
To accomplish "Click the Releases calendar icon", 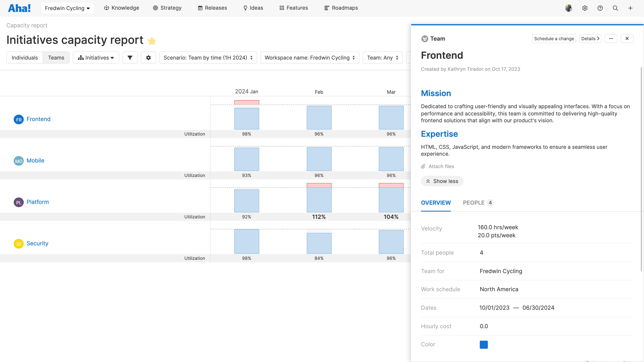I will point(200,8).
